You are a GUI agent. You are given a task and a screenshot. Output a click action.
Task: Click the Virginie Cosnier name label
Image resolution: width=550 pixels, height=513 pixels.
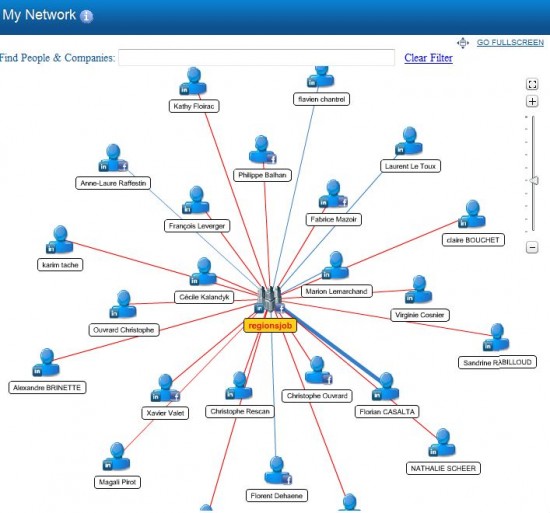[420, 315]
